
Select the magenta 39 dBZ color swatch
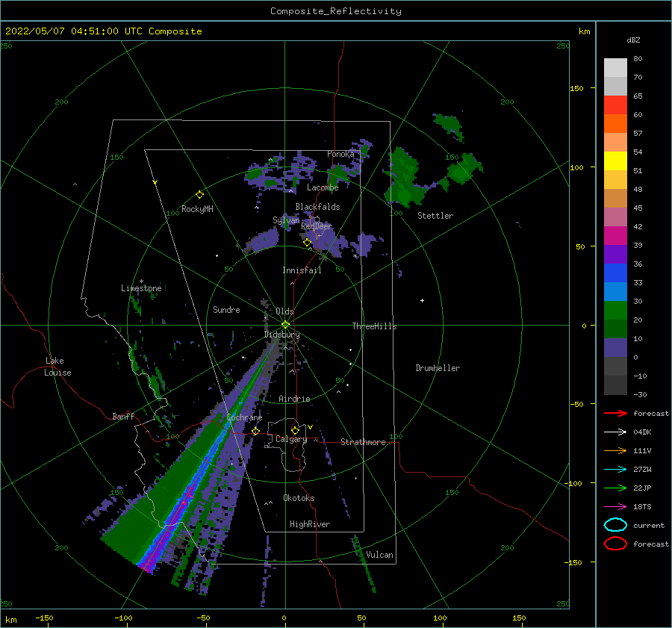pos(615,236)
